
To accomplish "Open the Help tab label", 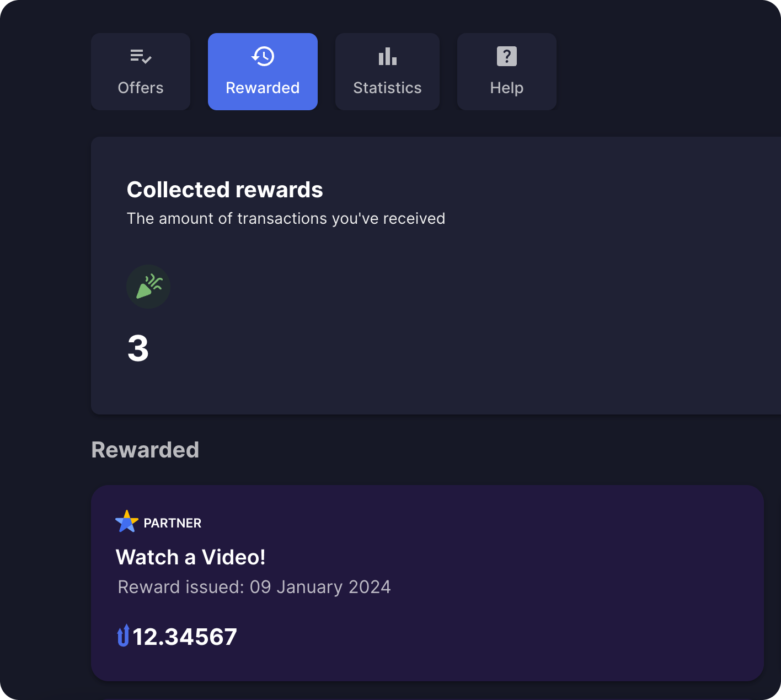I will [506, 88].
